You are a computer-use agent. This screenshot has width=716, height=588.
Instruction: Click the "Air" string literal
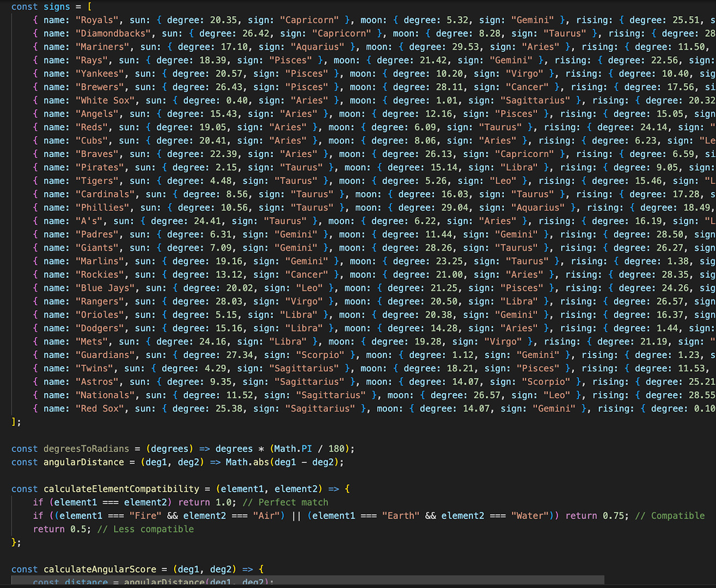tap(266, 516)
